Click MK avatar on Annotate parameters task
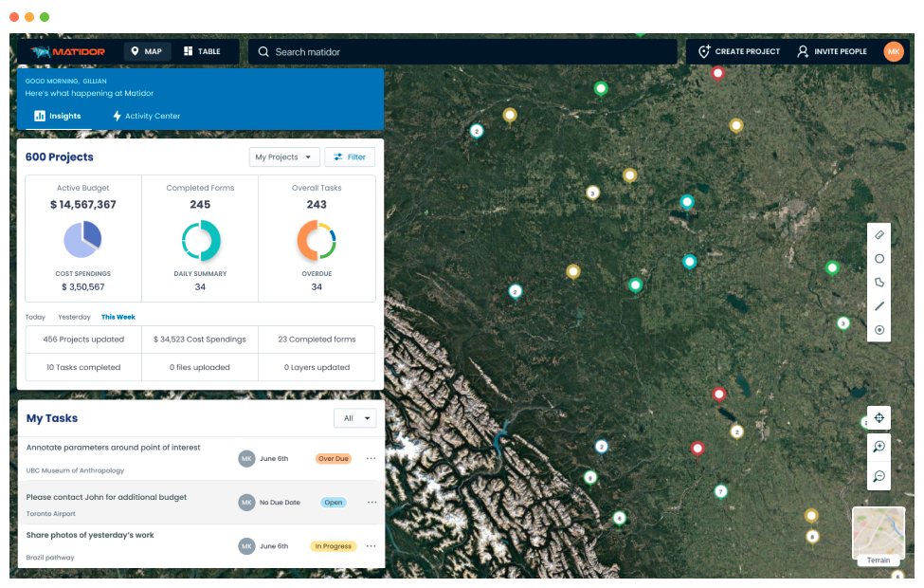Screen dimensions: 924x588 (x=246, y=458)
